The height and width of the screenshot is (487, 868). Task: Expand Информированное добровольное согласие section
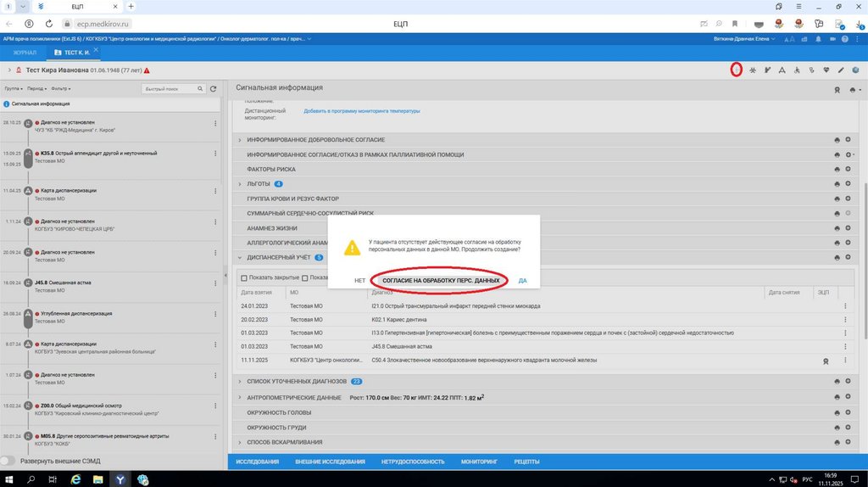(x=240, y=140)
